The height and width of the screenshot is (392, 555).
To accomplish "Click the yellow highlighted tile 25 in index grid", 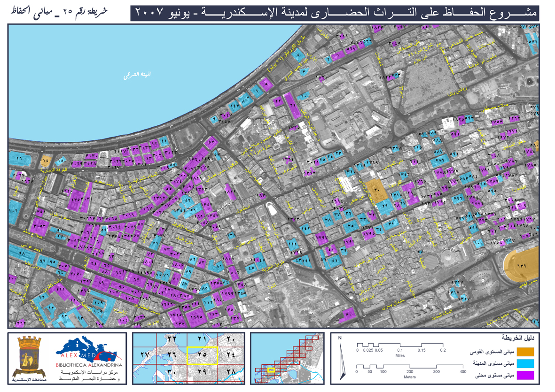I will click(203, 356).
